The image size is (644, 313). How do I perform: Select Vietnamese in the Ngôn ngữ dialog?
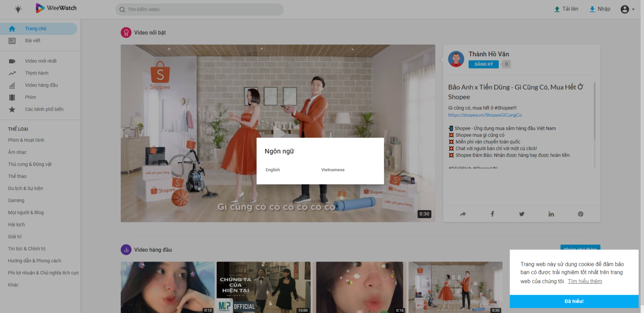[x=333, y=169]
